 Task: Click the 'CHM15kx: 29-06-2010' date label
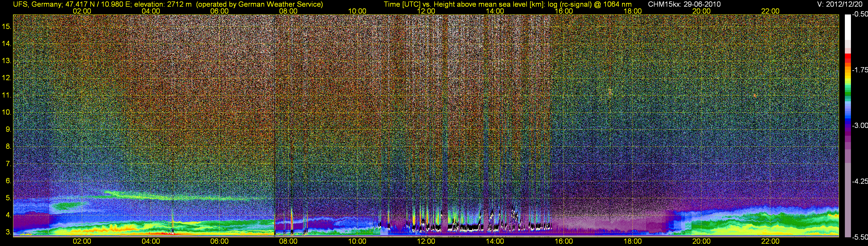[684, 4]
